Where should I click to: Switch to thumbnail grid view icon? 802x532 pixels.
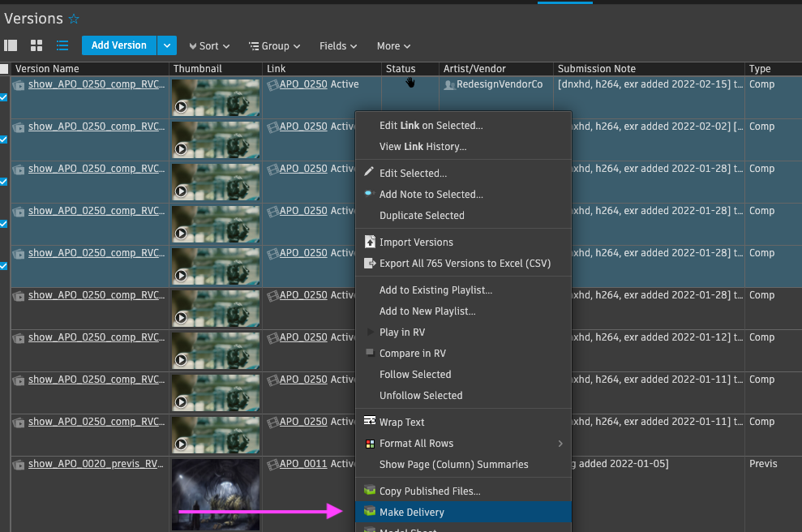point(36,45)
